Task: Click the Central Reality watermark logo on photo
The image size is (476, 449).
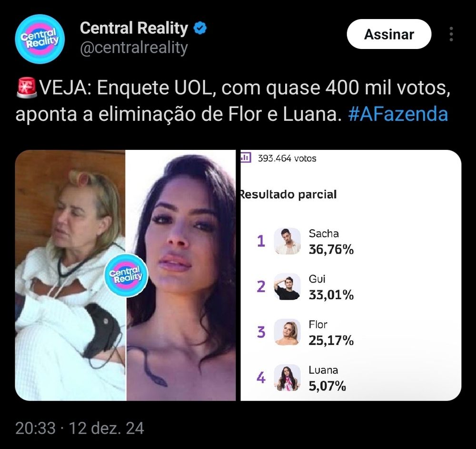Action: 126,275
